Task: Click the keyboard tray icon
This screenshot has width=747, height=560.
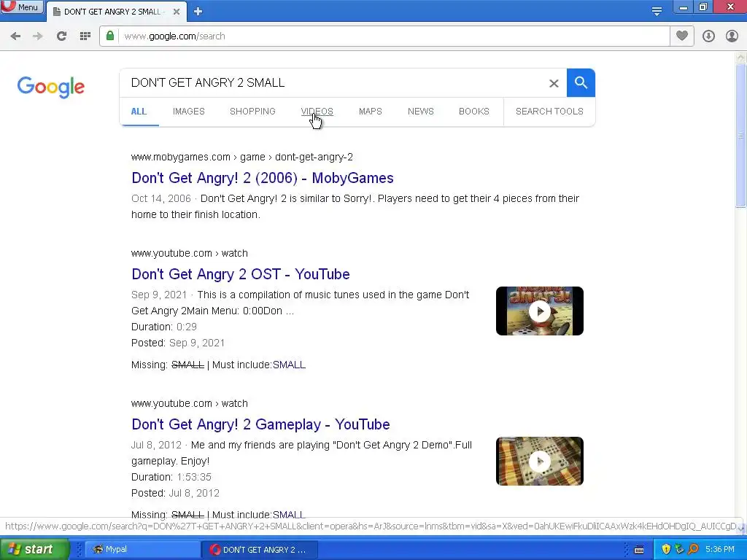Action: coord(639,550)
